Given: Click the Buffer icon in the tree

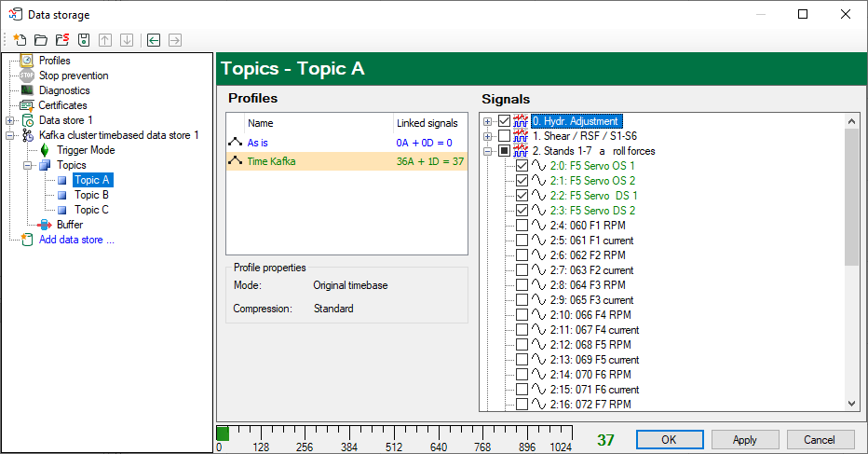Looking at the screenshot, I should [45, 225].
